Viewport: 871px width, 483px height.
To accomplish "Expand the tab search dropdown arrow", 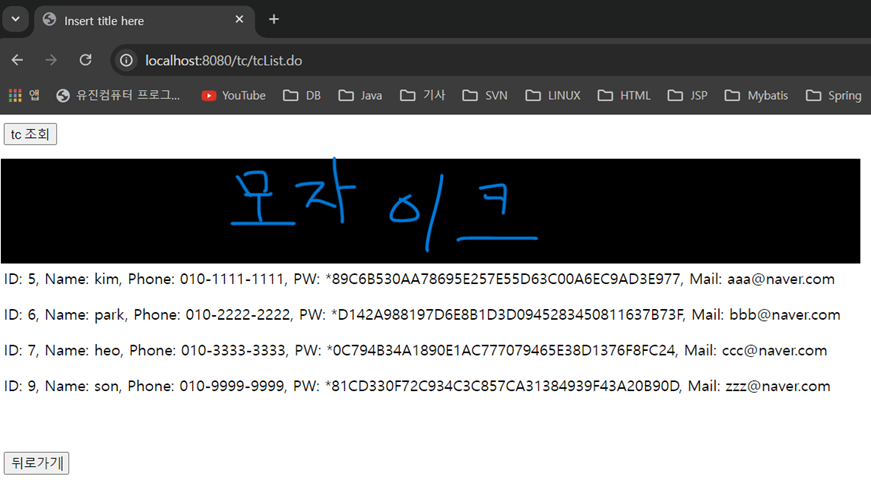I will (15, 19).
